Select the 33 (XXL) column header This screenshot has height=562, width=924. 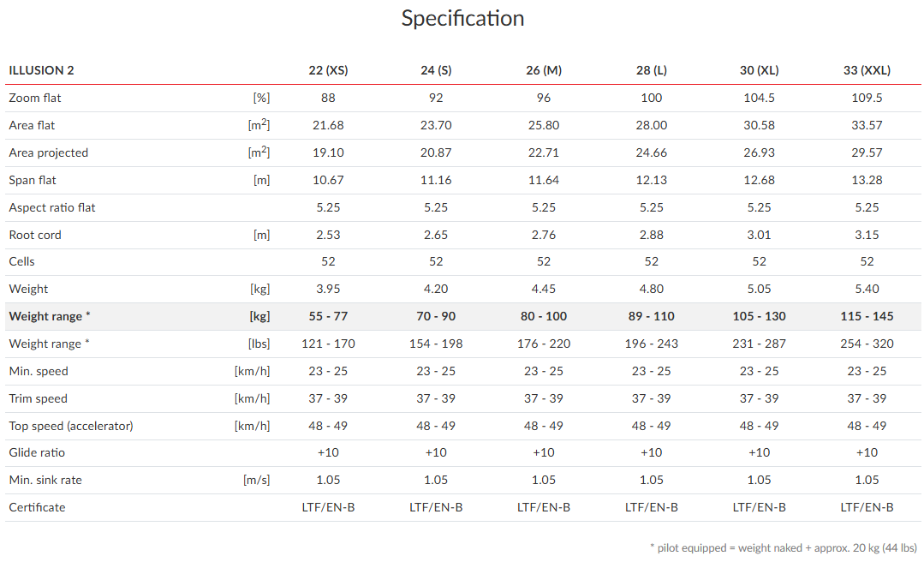867,70
